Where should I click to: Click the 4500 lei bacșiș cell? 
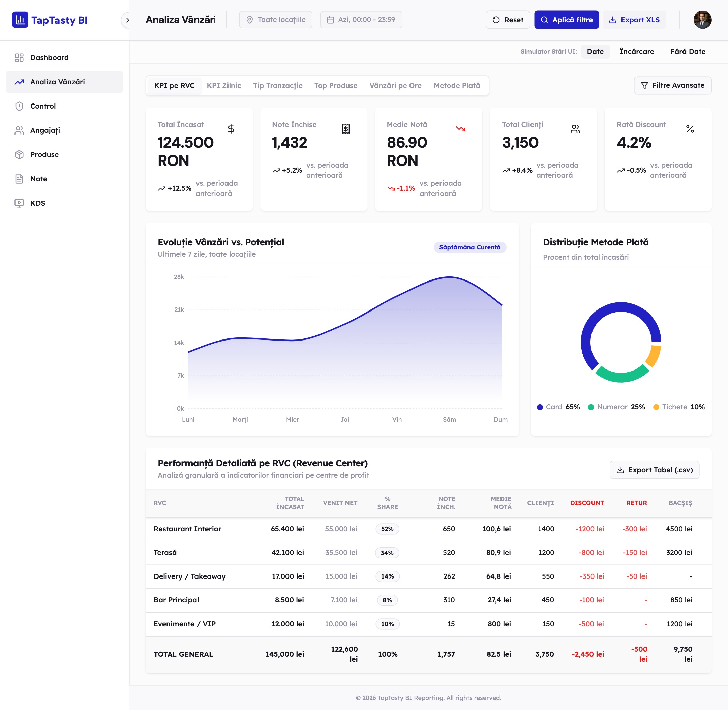(679, 529)
